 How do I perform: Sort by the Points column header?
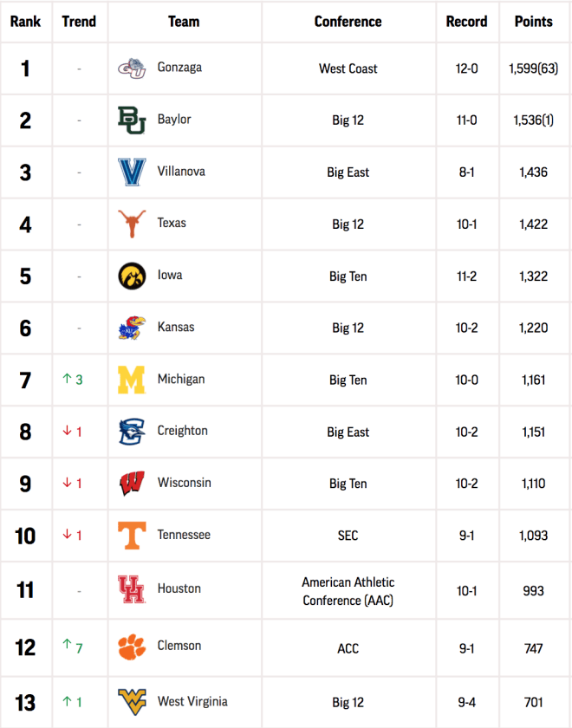(534, 22)
